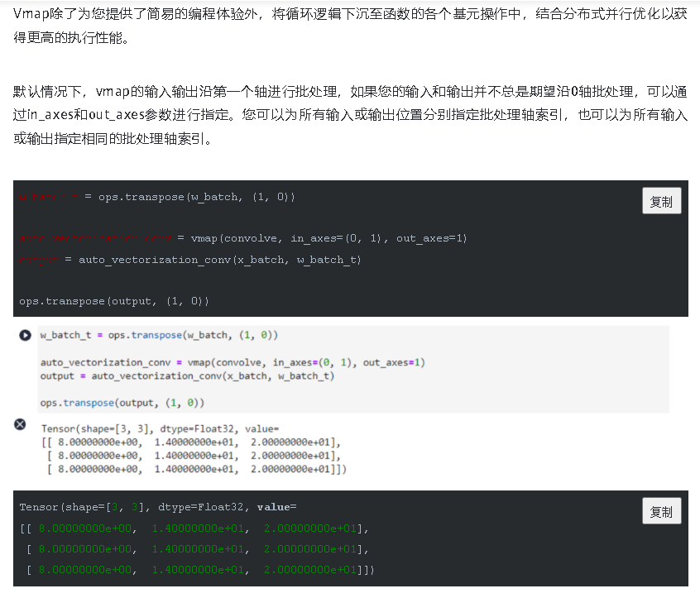Click 2.00000000e+01 in dark block's last row
700x598 pixels.
tap(310, 569)
